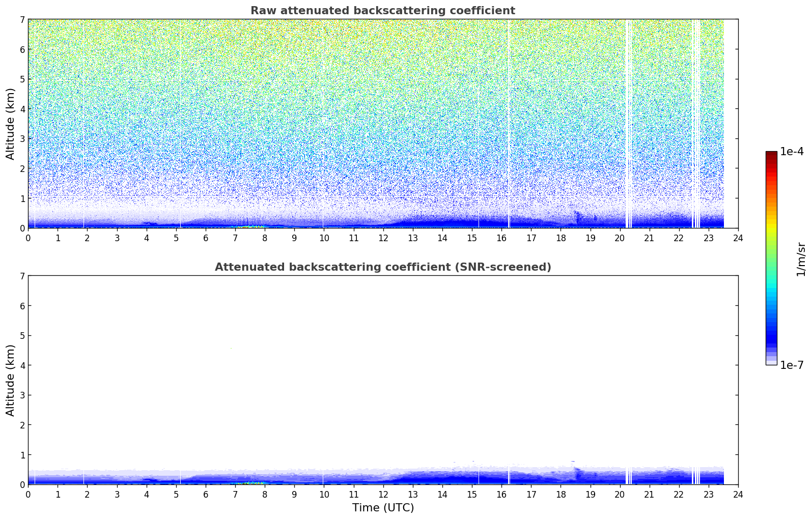The image size is (812, 519).
Task: Click the "1/m/sr" colorbar unit label
Action: coord(801,258)
